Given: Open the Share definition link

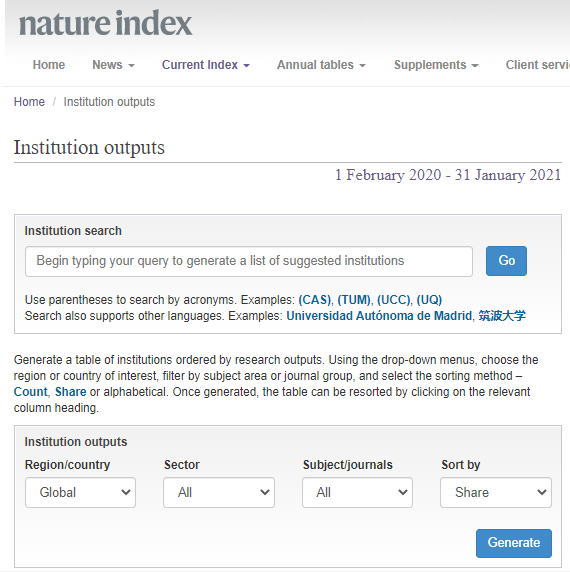Looking at the screenshot, I should (70, 392).
